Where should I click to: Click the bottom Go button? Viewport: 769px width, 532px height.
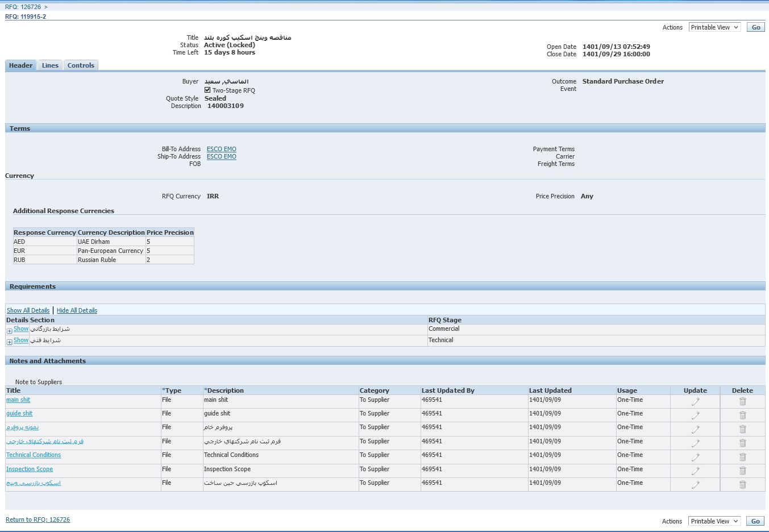(x=755, y=521)
